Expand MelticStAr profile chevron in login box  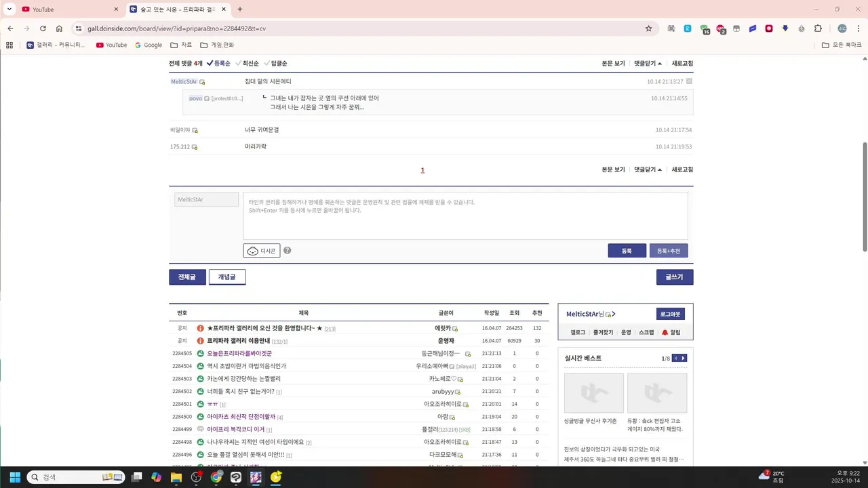point(614,314)
